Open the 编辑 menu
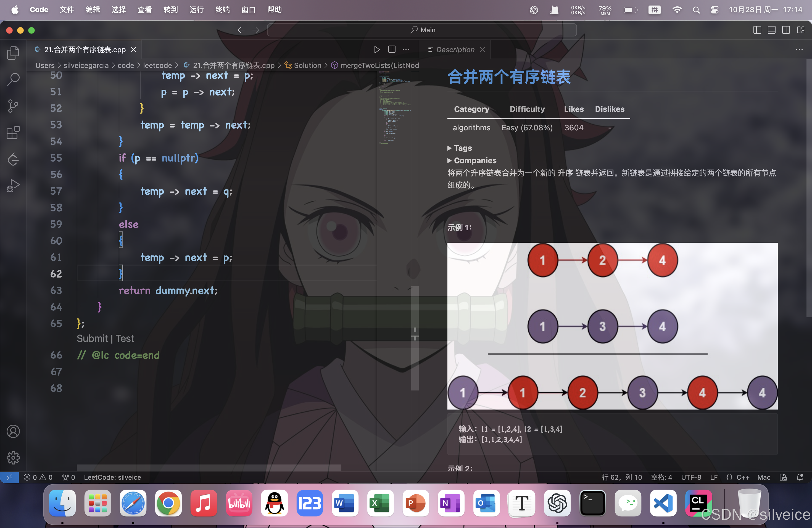 [x=93, y=10]
